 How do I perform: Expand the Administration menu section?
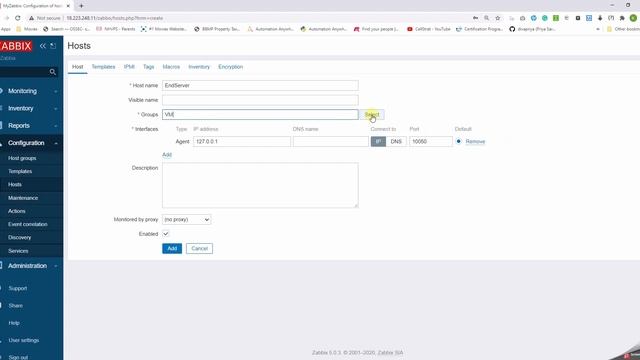(31, 266)
